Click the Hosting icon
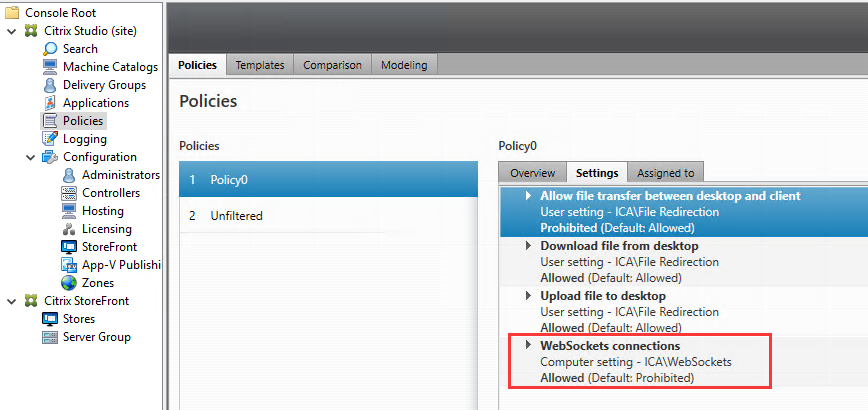Screen dimensions: 868x410 69,211
